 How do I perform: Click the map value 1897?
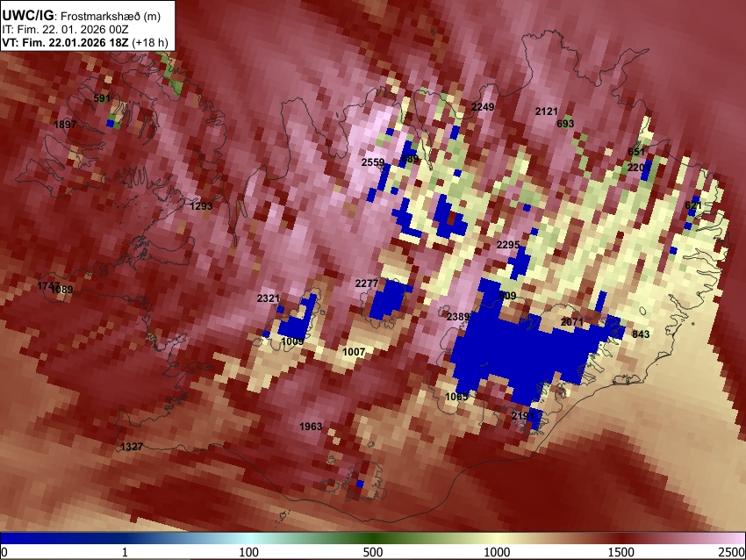point(65,125)
